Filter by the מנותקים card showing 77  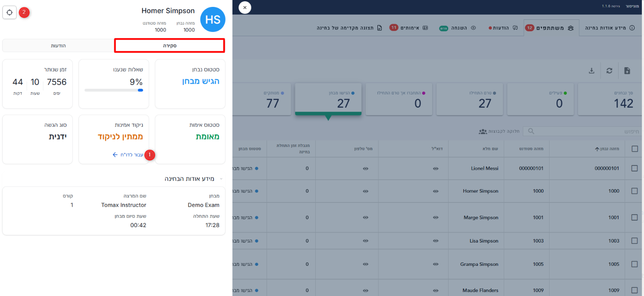pyautogui.click(x=262, y=99)
